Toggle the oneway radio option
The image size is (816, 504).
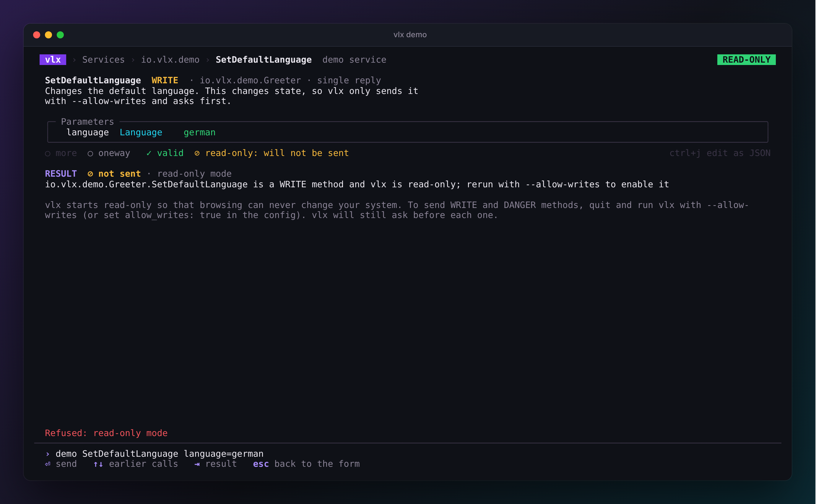109,153
